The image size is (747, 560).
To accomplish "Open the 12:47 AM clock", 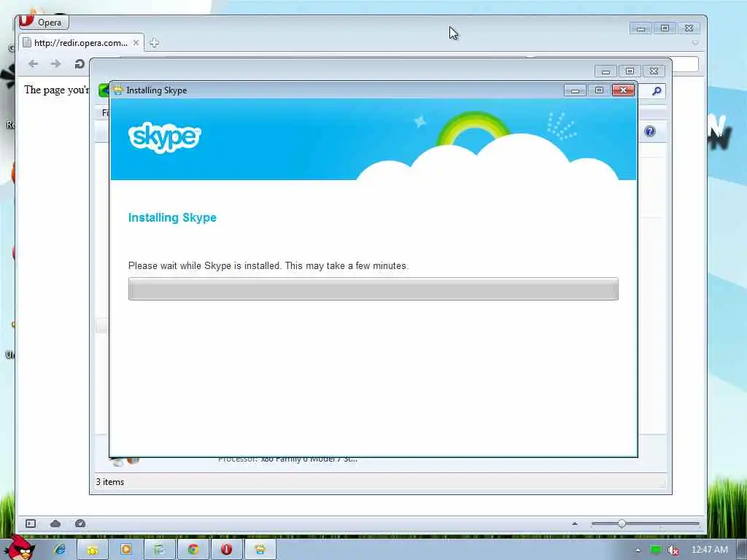I will pos(709,550).
